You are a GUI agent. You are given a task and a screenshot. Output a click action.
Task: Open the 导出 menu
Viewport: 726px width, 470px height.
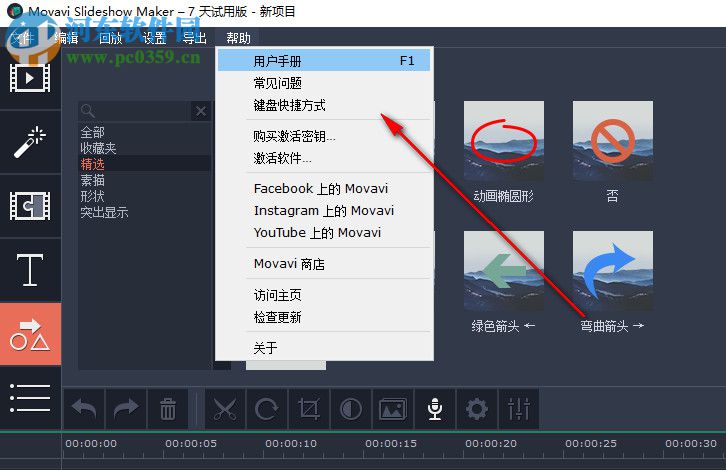pyautogui.click(x=194, y=38)
